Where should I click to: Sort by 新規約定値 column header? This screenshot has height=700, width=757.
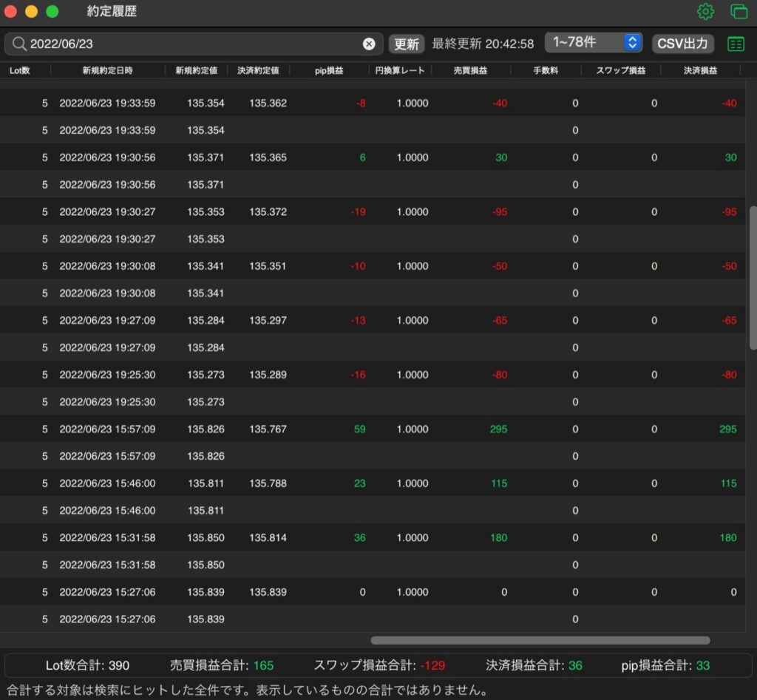[x=196, y=70]
